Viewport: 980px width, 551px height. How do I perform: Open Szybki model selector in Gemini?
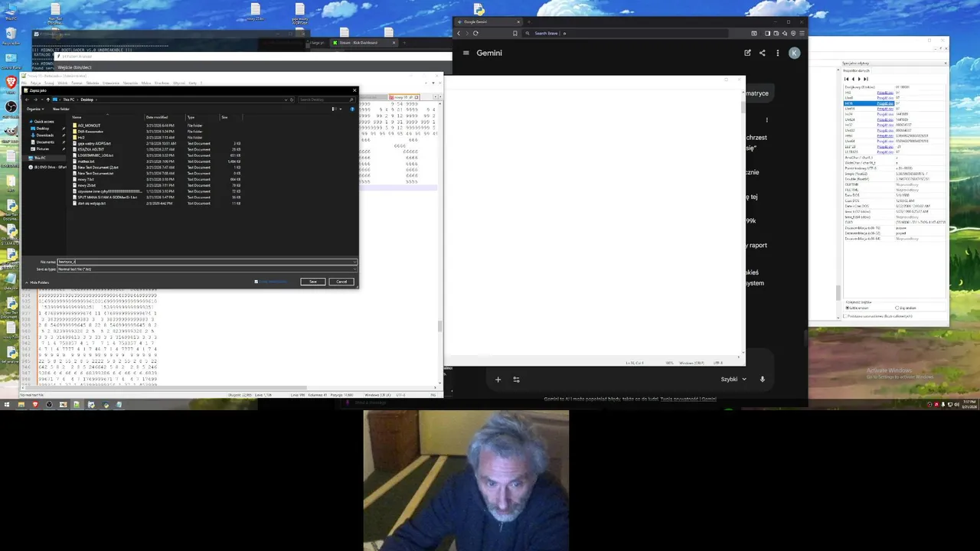point(733,379)
